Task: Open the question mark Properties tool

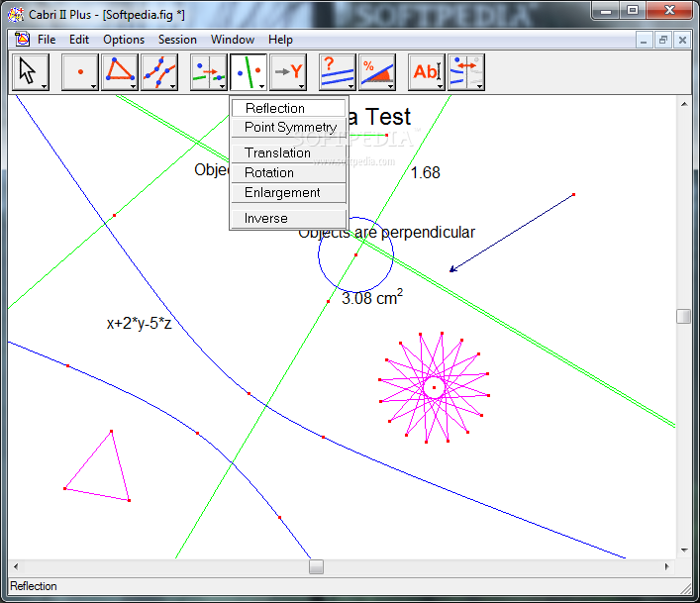Action: point(337,71)
